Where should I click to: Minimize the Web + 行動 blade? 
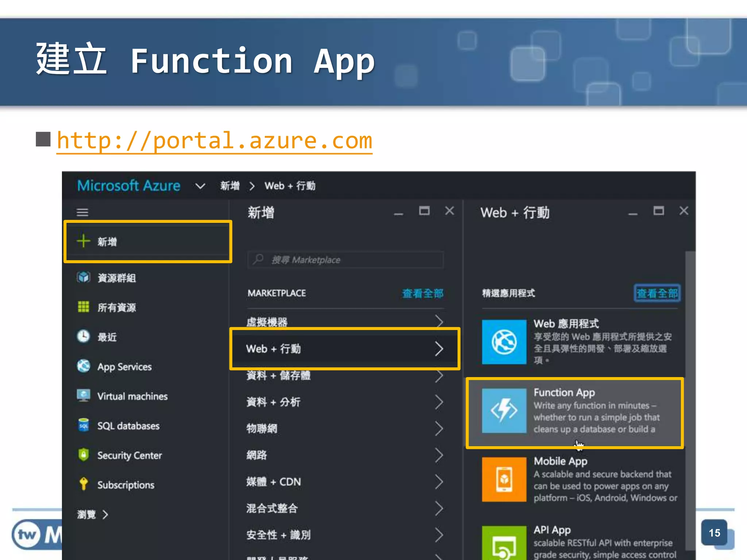[x=633, y=214]
